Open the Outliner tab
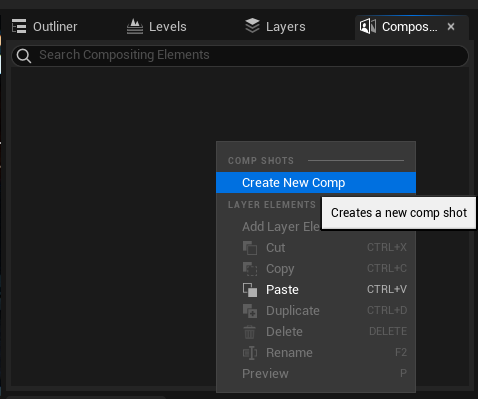The height and width of the screenshot is (399, 478). (x=45, y=27)
